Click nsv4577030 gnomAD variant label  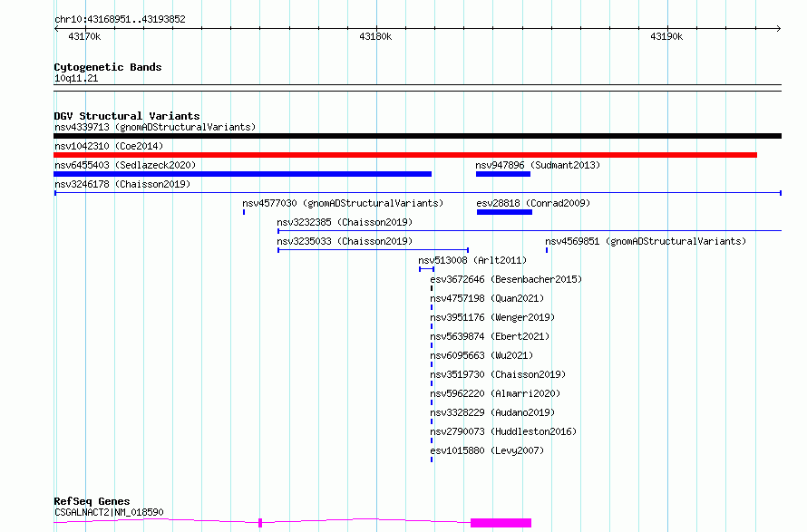[343, 203]
